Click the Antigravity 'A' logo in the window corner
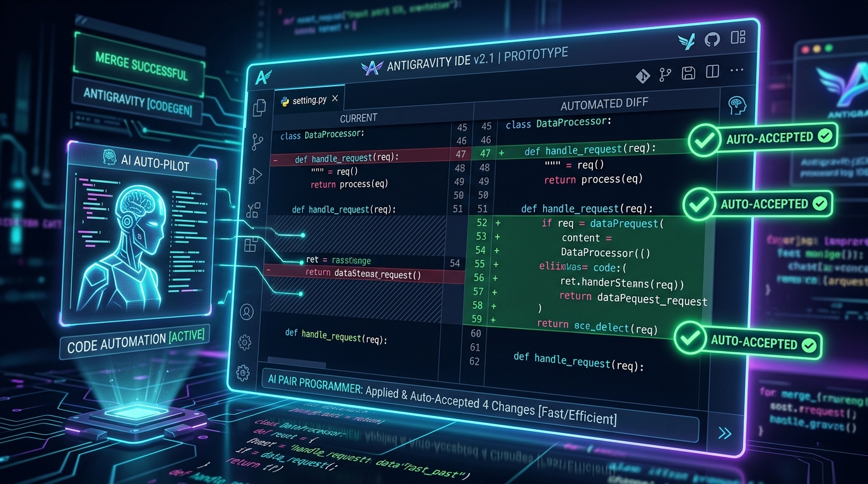868x484 pixels. pos(264,77)
